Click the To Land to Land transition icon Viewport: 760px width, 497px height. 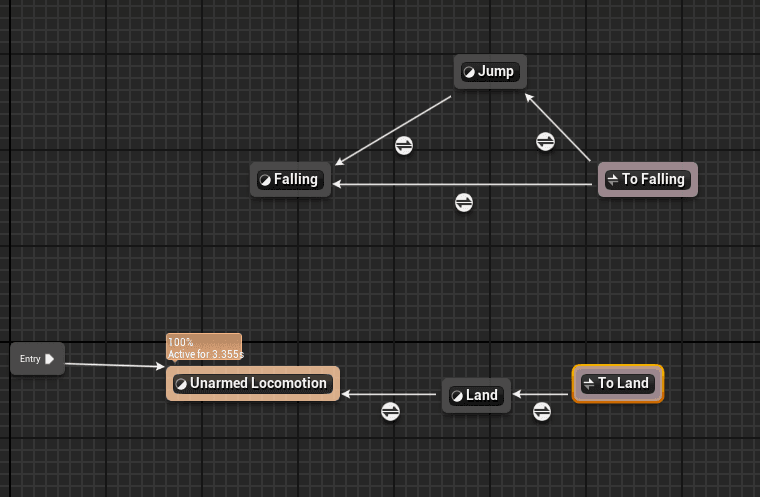point(542,411)
